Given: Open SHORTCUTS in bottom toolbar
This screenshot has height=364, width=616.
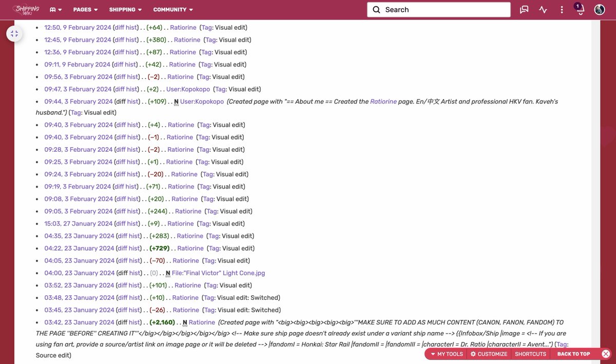Looking at the screenshot, I should click(x=530, y=354).
